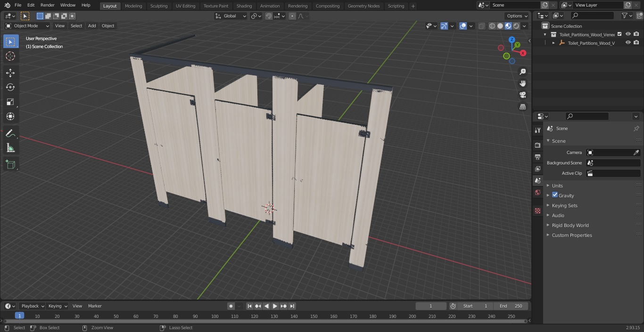The image size is (644, 332).
Task: Activate the Annotate tool
Action: [x=10, y=134]
